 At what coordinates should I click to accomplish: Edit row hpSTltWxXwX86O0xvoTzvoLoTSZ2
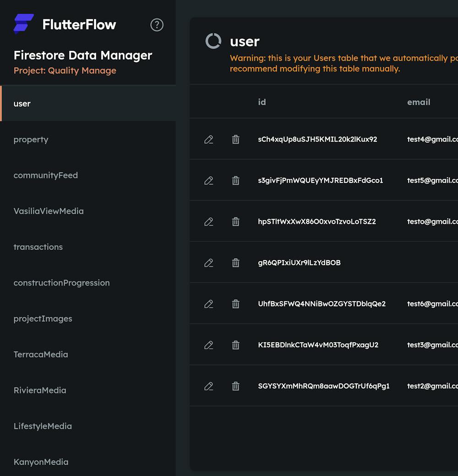[x=209, y=222]
